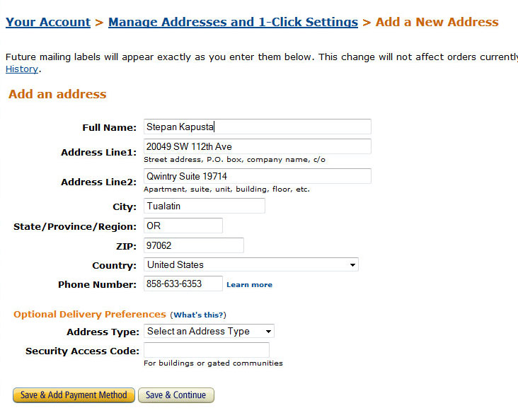Click into the Full Name field

pos(257,127)
